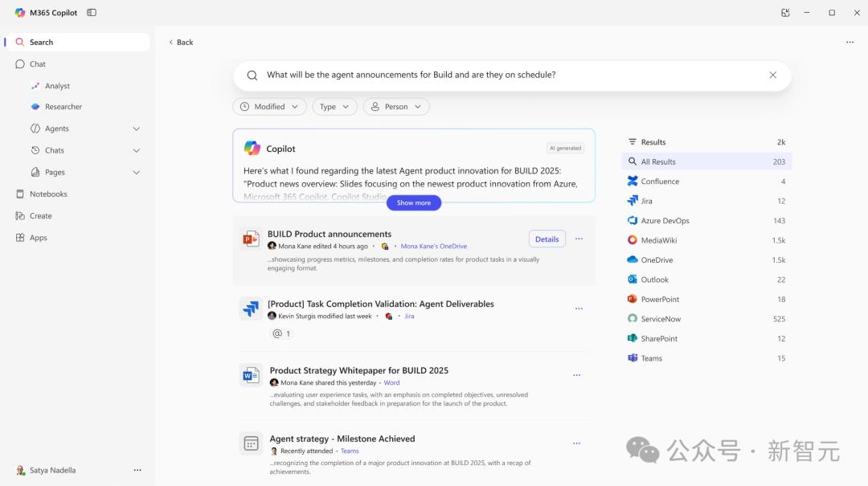This screenshot has width=868, height=486.
Task: Filter results by Azure DevOps
Action: 665,221
